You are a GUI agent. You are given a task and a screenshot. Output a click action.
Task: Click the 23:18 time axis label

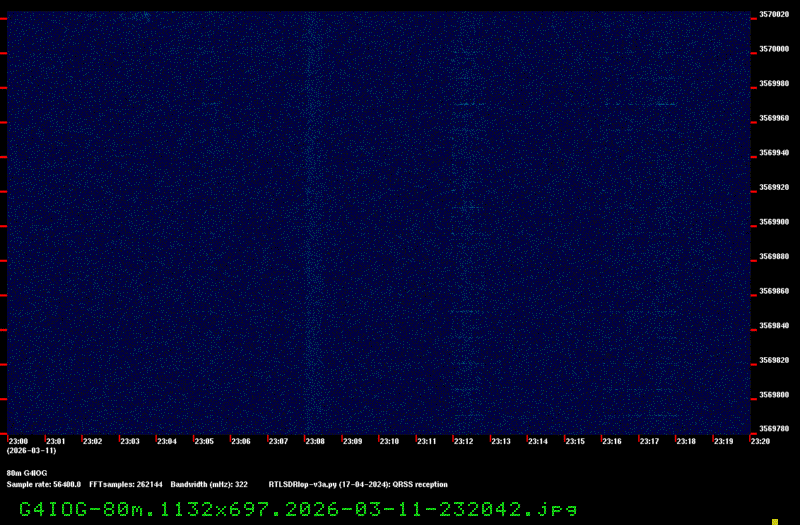click(686, 441)
